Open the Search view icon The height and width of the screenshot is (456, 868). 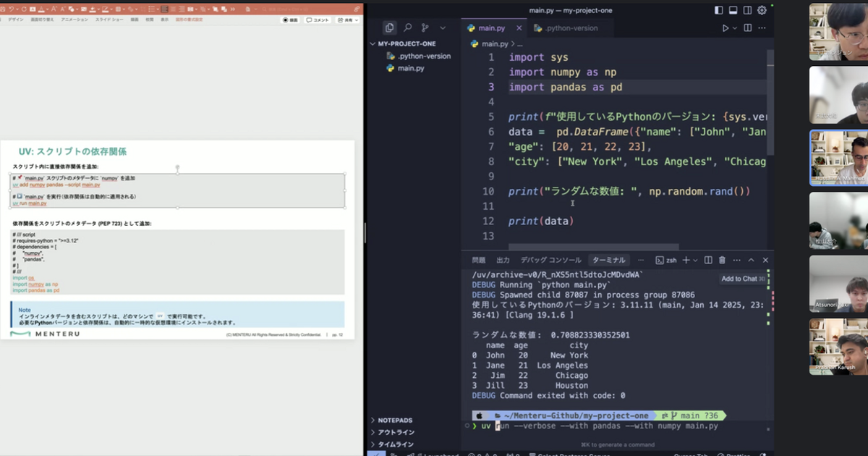pos(408,28)
